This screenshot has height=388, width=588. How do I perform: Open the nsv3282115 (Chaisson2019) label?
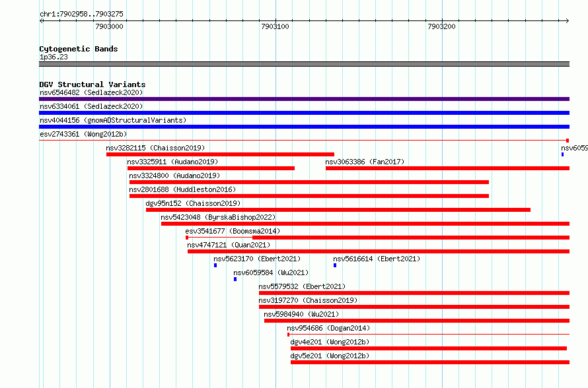coord(155,148)
